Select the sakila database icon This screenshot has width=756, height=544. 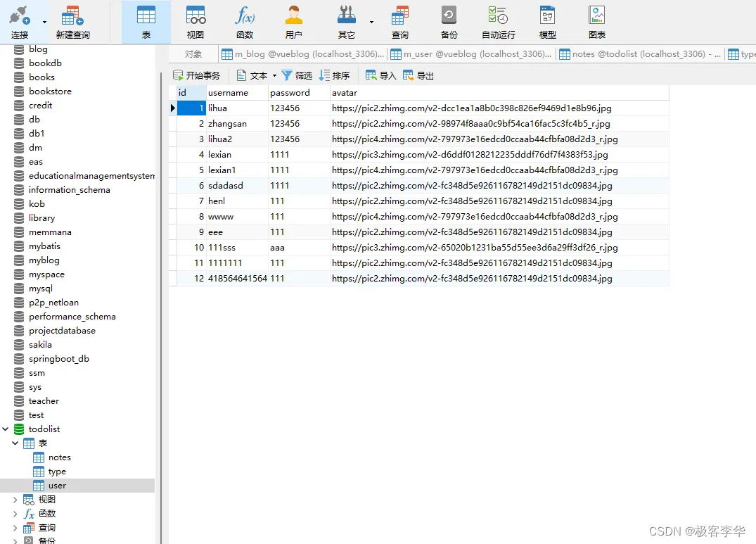(19, 345)
